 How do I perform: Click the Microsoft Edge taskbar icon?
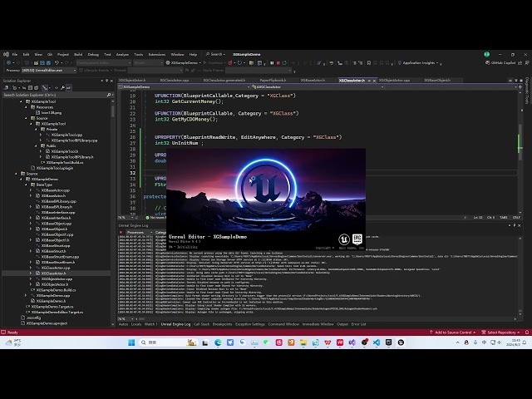click(218, 342)
